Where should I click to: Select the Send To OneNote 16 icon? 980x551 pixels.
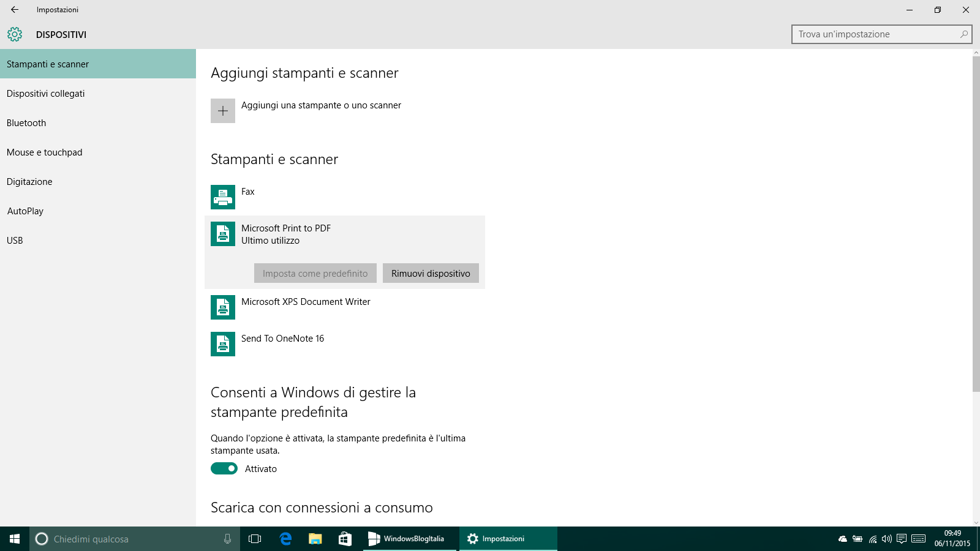(x=223, y=344)
